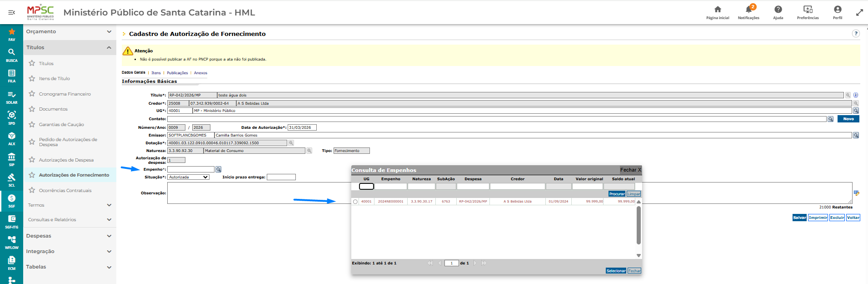
Task: Open the SOLAR module in sidebar
Action: tap(12, 97)
